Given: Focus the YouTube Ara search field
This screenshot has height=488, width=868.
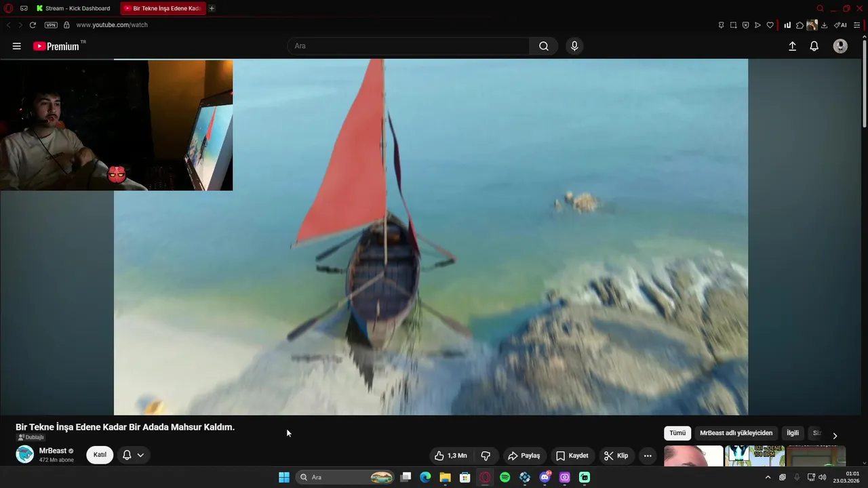Looking at the screenshot, I should (x=409, y=46).
